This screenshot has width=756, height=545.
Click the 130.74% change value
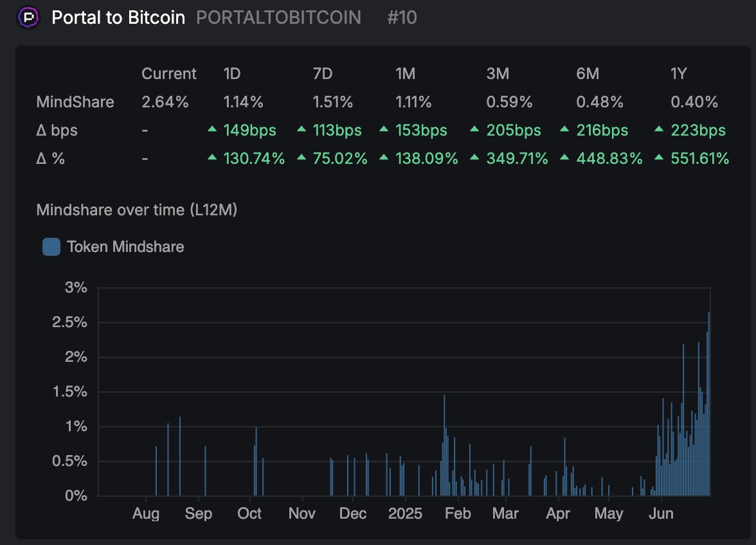[254, 158]
